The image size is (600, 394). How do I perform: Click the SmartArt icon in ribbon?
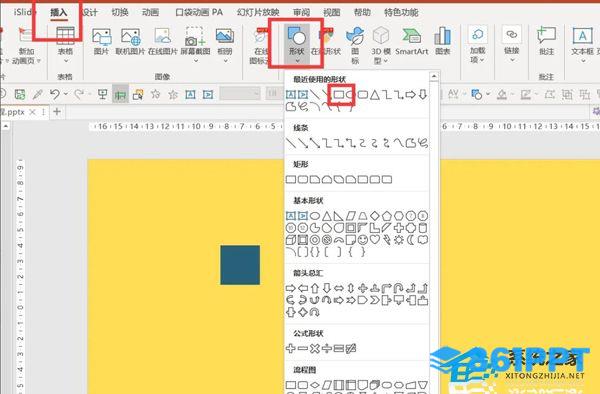(x=412, y=41)
